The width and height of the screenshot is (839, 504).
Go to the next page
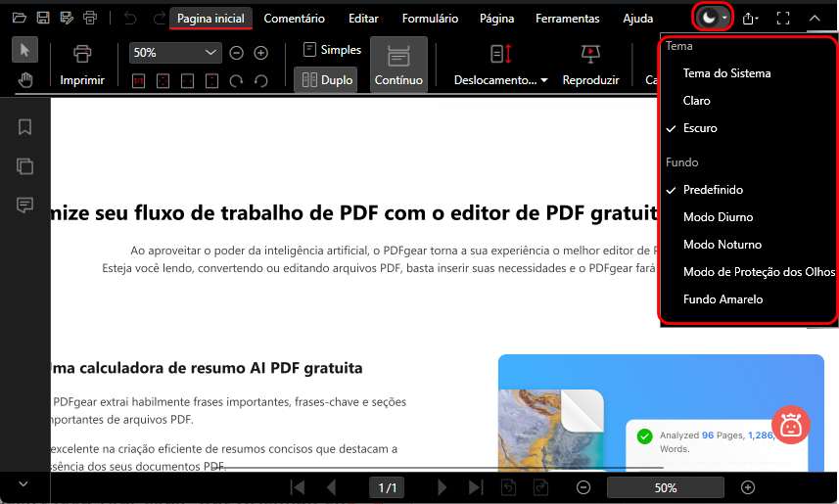(x=442, y=487)
